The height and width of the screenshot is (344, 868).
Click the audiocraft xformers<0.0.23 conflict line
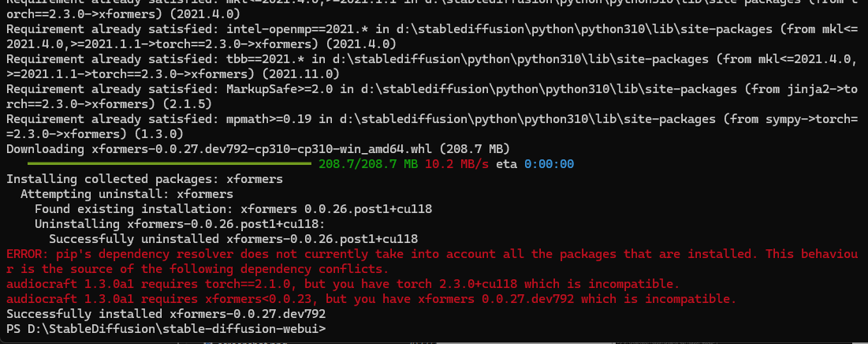pos(371,299)
